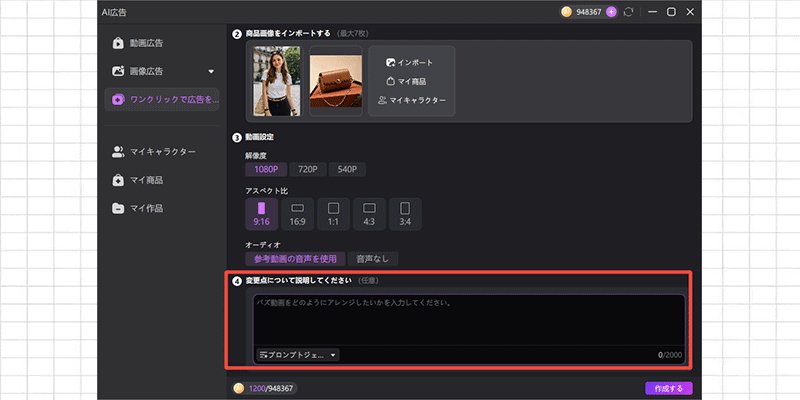This screenshot has width=800, height=400.
Task: Click the 0/2000 character counter
Action: click(669, 355)
